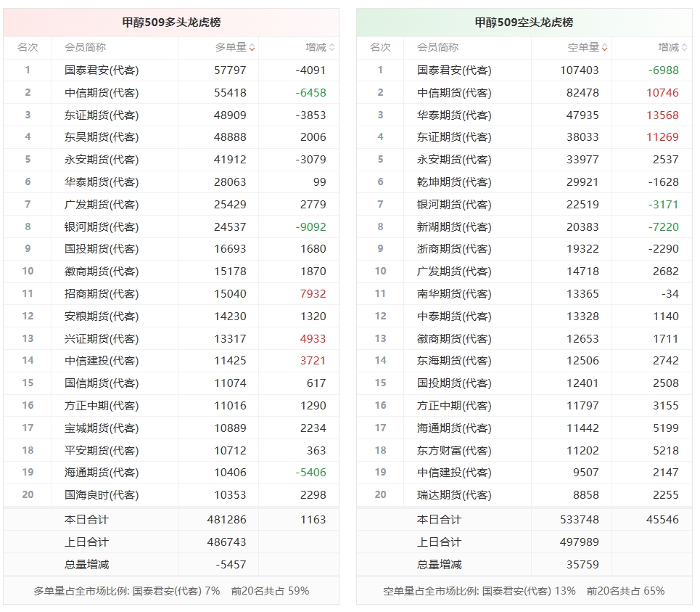Select 中信期货(代客) in short table rank 2
This screenshot has height=612, width=700.
455,92
